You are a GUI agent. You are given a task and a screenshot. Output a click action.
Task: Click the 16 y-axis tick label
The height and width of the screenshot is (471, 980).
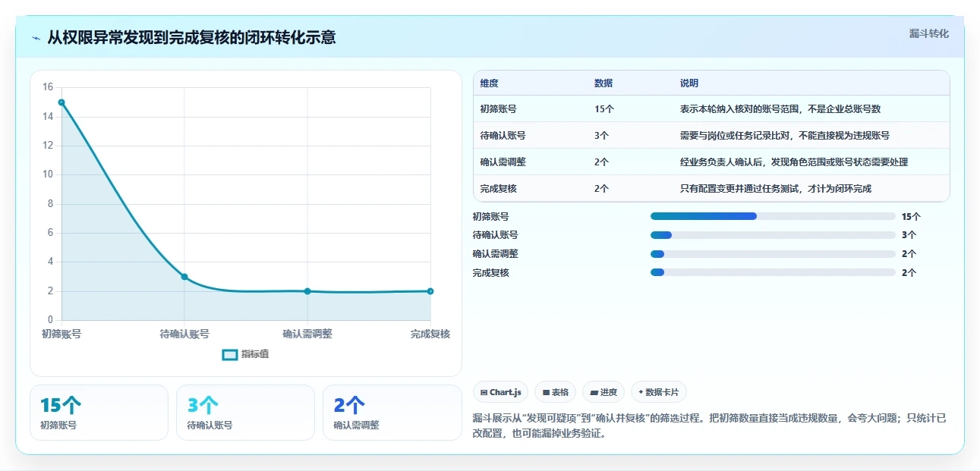pyautogui.click(x=48, y=87)
